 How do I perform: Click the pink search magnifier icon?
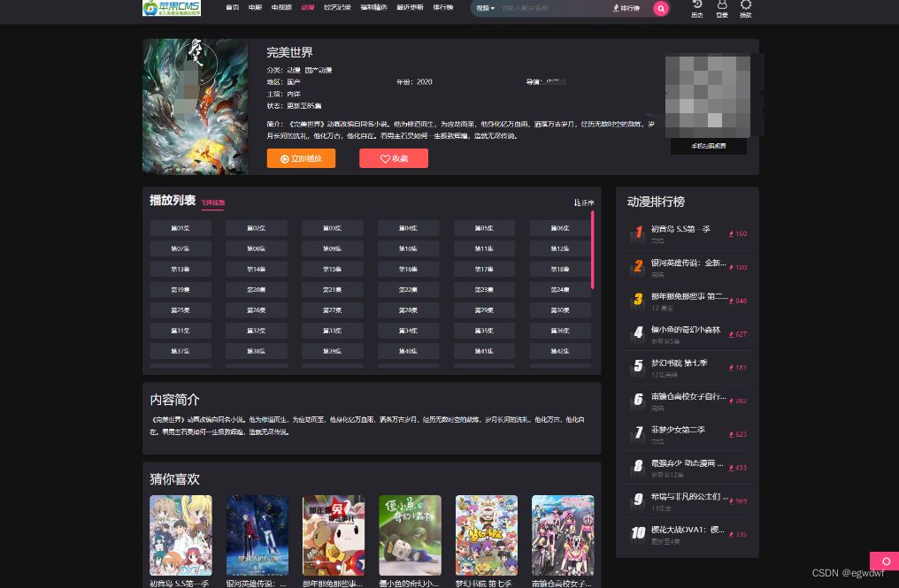[660, 8]
